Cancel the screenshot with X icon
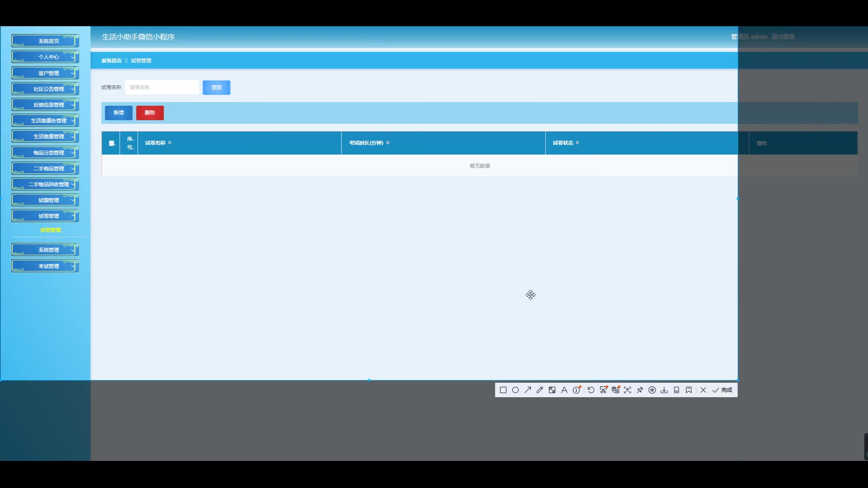This screenshot has height=488, width=868. point(703,390)
